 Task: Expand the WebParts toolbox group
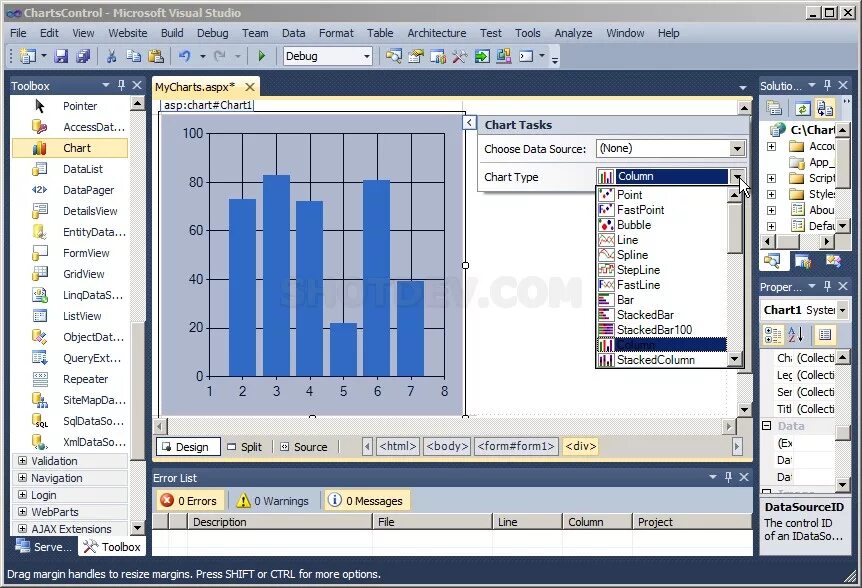23,512
